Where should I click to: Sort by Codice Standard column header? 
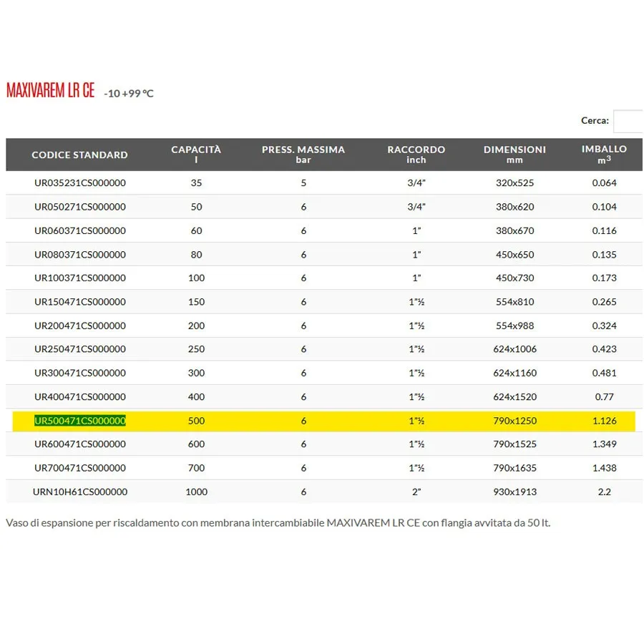point(79,155)
